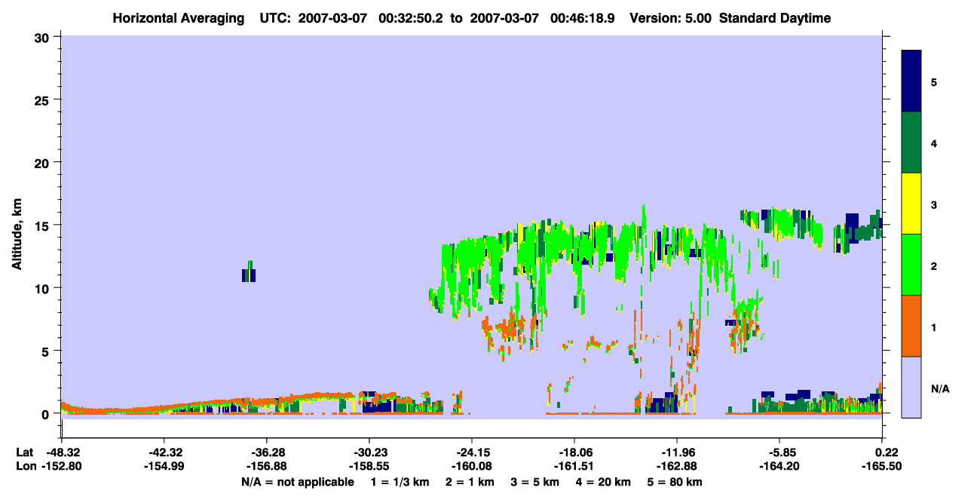Click the 'Lat' row label
This screenshot has height=503, width=980.
click(24, 452)
